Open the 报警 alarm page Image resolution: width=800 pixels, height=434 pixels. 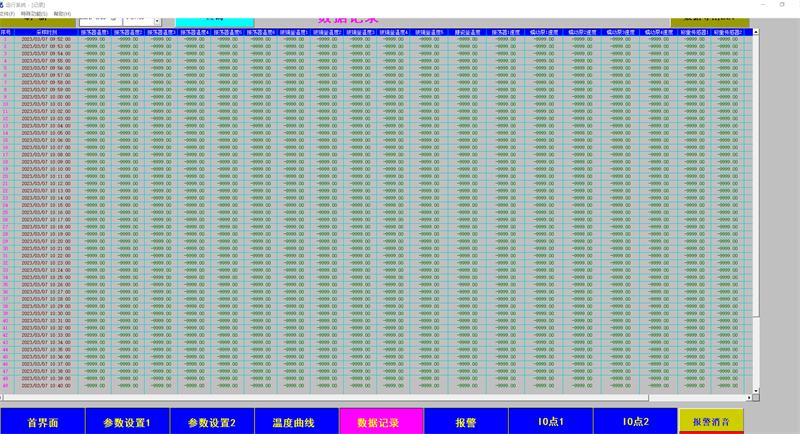(x=466, y=422)
